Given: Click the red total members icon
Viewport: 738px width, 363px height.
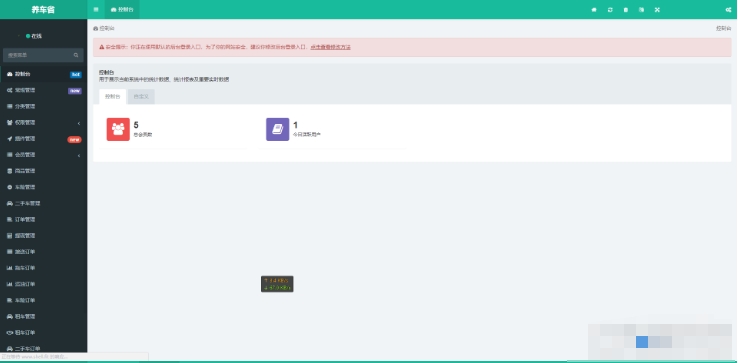Looking at the screenshot, I should point(118,129).
